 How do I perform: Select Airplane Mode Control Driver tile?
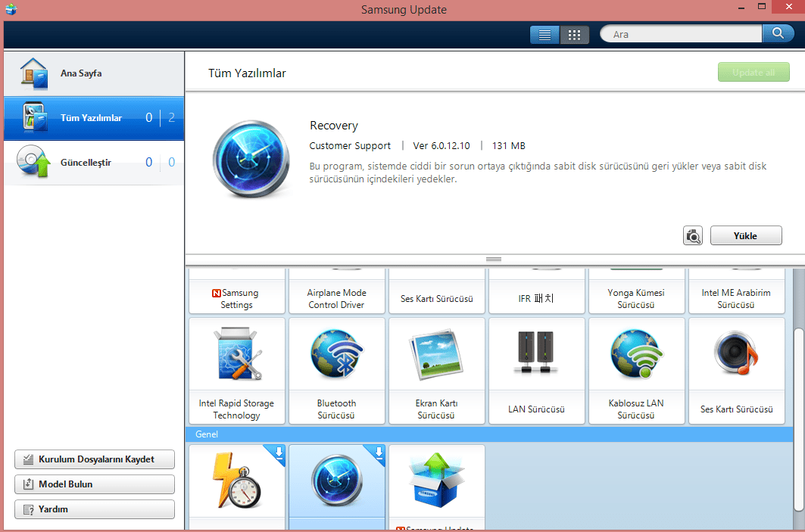[337, 291]
